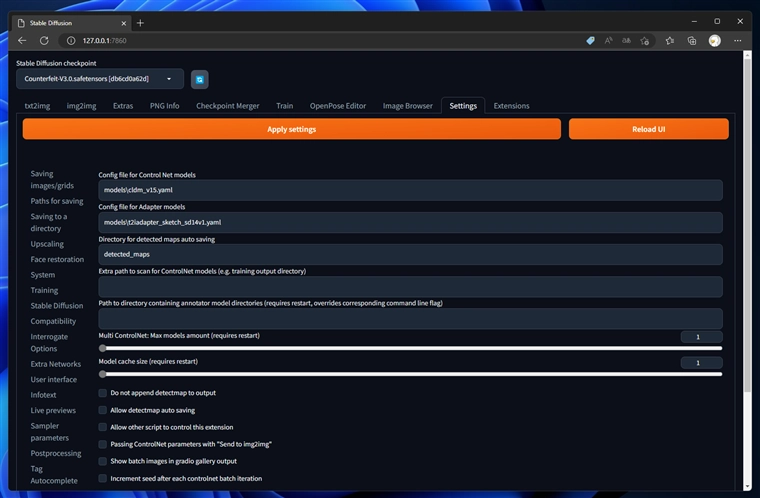The height and width of the screenshot is (498, 760).
Task: Open favorites list icon
Action: tap(670, 41)
